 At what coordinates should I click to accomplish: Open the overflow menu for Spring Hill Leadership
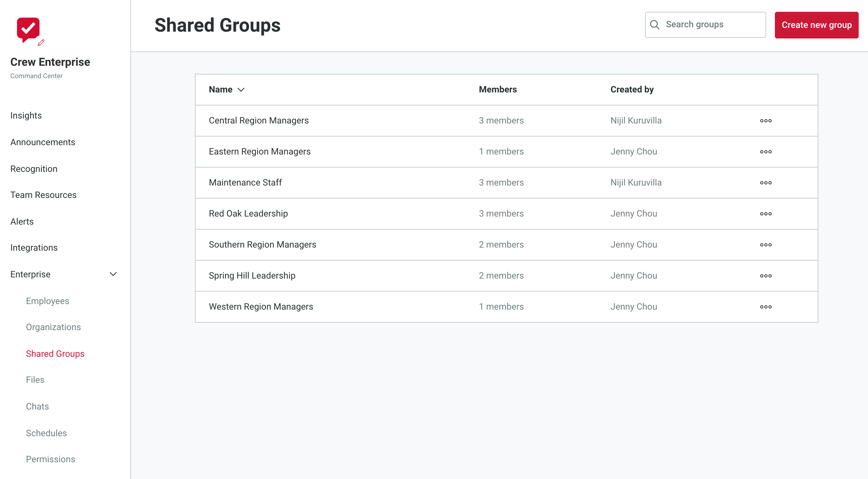(x=766, y=275)
